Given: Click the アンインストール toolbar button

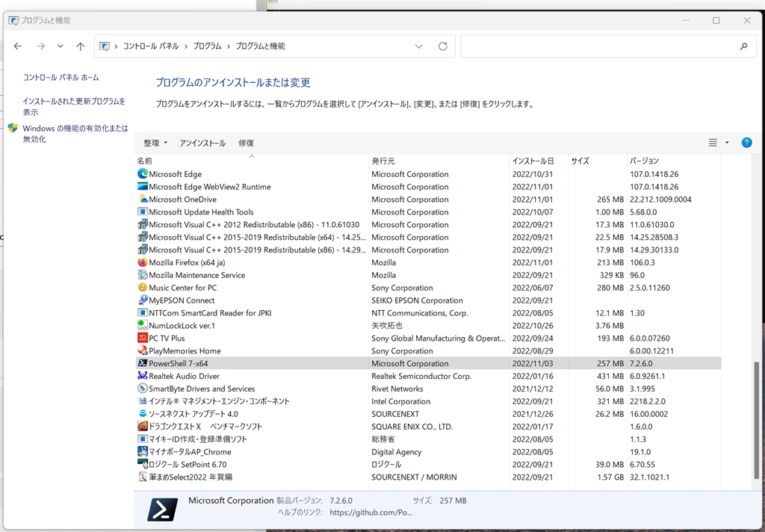Looking at the screenshot, I should pos(202,143).
